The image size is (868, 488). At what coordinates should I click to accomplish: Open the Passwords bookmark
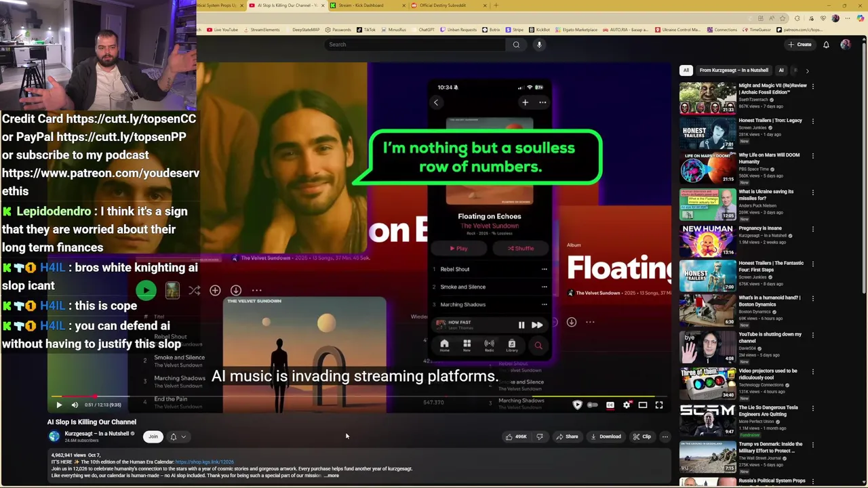coord(338,30)
